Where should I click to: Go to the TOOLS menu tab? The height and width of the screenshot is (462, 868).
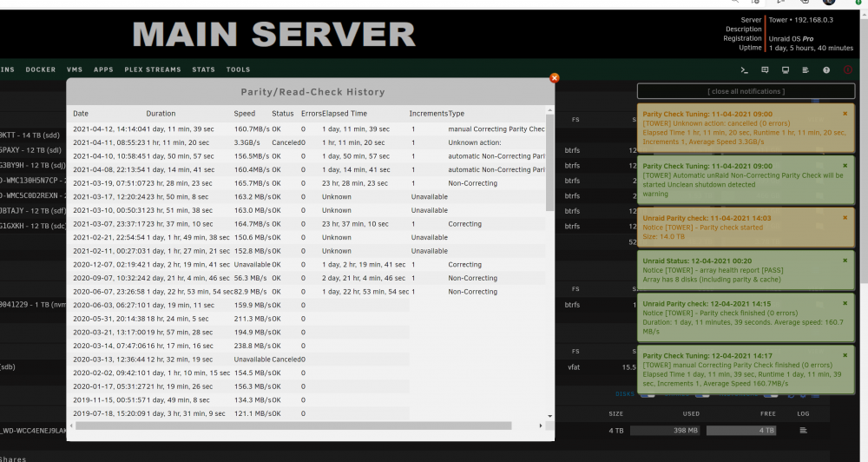(238, 69)
